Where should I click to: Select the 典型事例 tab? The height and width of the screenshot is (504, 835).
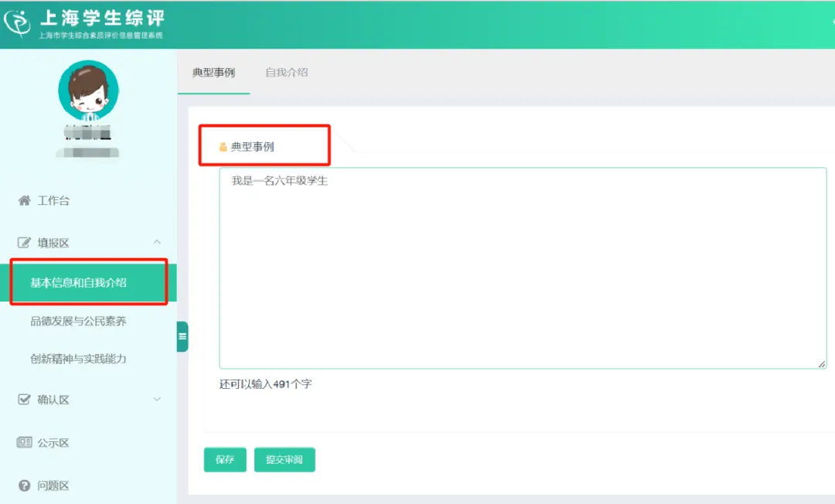click(213, 72)
